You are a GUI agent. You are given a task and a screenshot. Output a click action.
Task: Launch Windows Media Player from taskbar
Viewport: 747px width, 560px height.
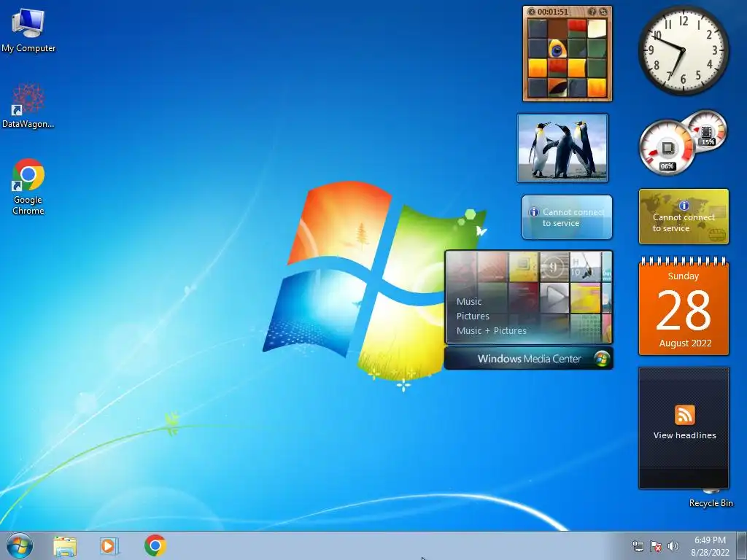click(x=109, y=546)
